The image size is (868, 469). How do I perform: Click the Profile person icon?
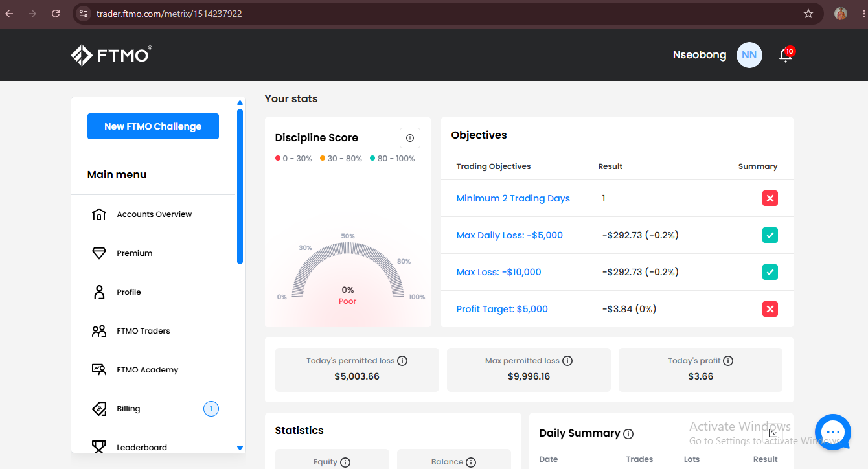[x=99, y=292]
